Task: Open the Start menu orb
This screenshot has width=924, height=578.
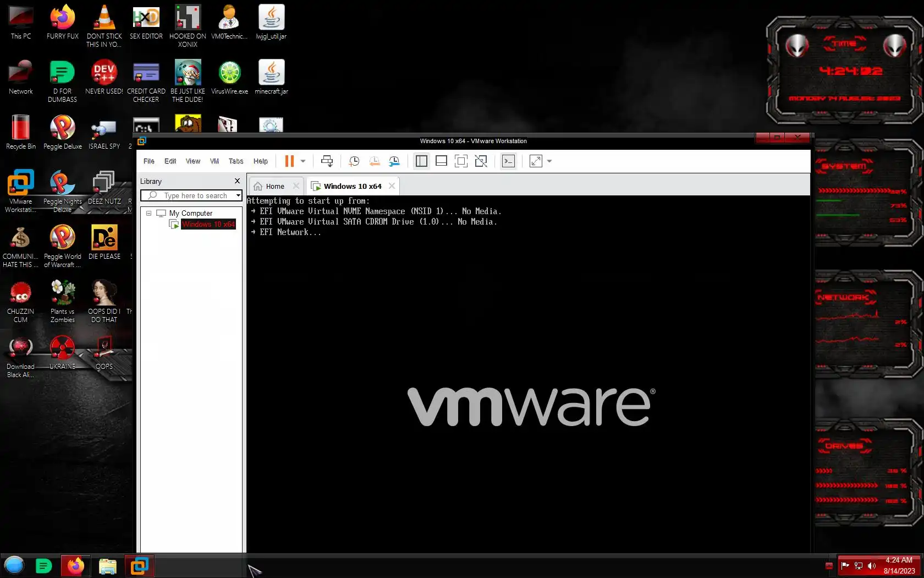Action: [14, 565]
